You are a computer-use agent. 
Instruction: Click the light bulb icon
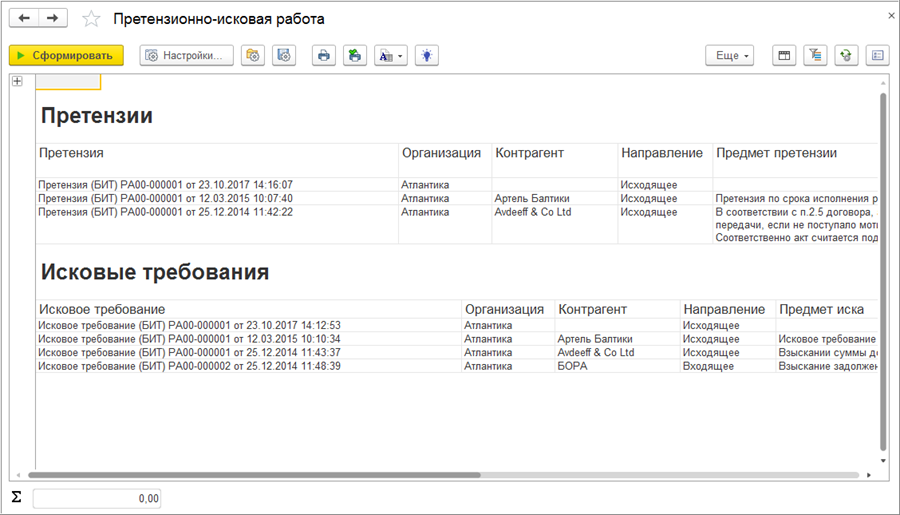tap(427, 56)
